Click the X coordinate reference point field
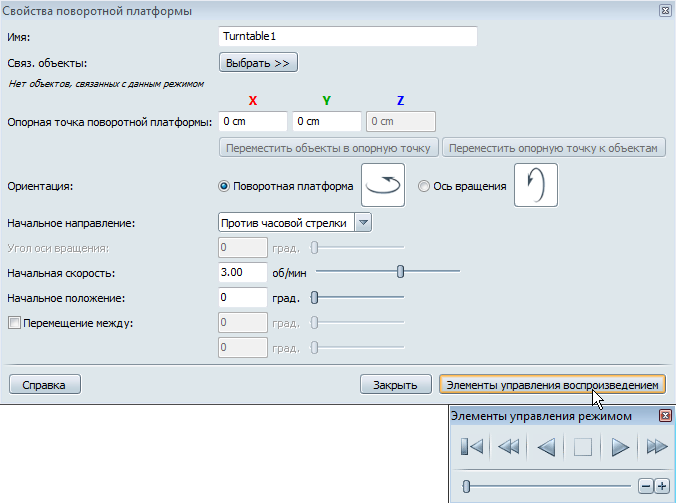 (x=253, y=122)
